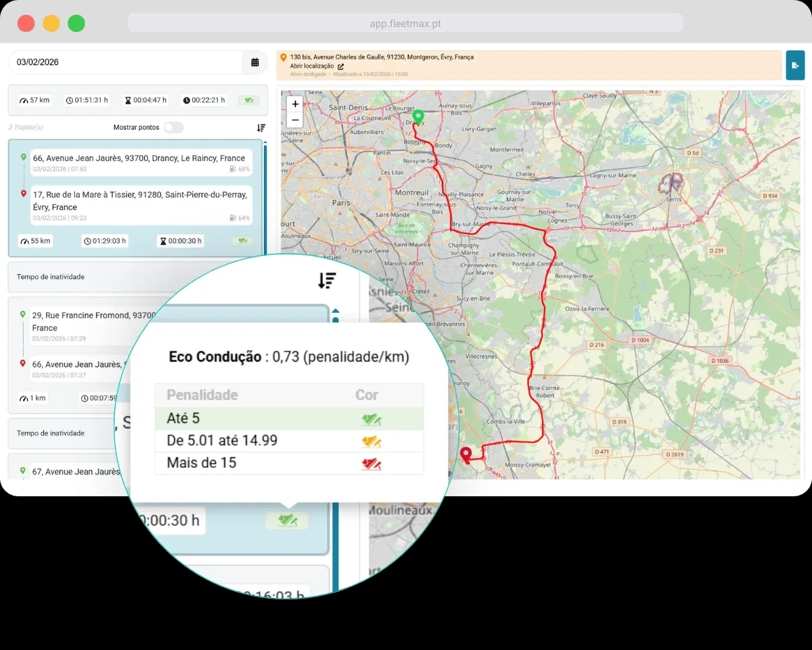Click the green start marker at Drancy on map
This screenshot has height=650, width=812.
click(418, 117)
